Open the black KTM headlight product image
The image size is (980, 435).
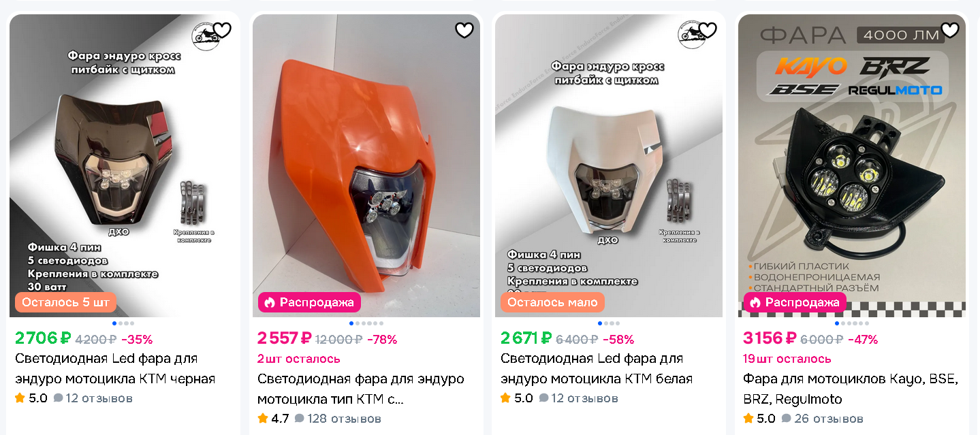123,165
